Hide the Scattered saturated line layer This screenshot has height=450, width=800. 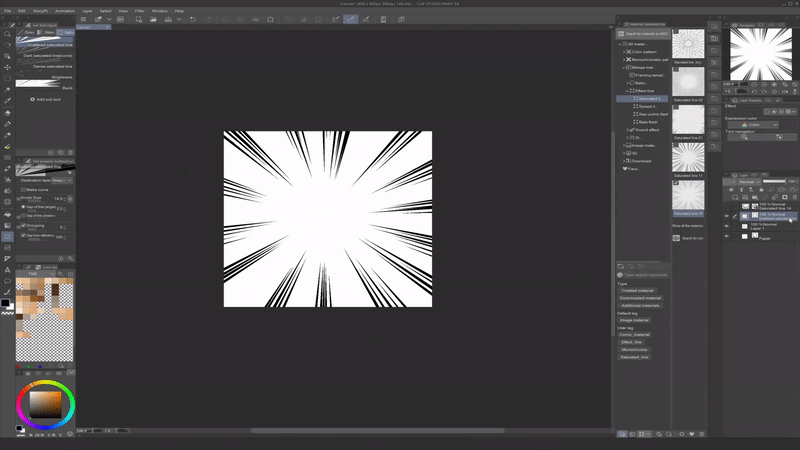(727, 216)
